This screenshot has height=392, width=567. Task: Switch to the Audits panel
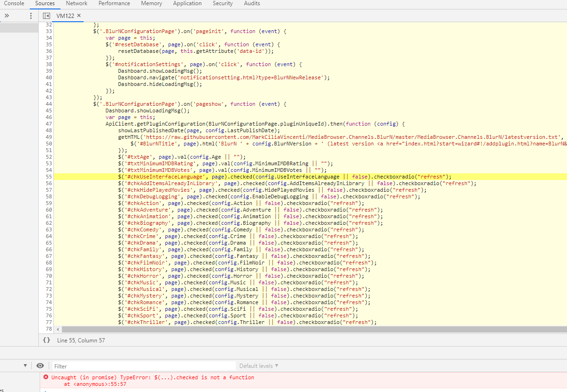tap(252, 3)
